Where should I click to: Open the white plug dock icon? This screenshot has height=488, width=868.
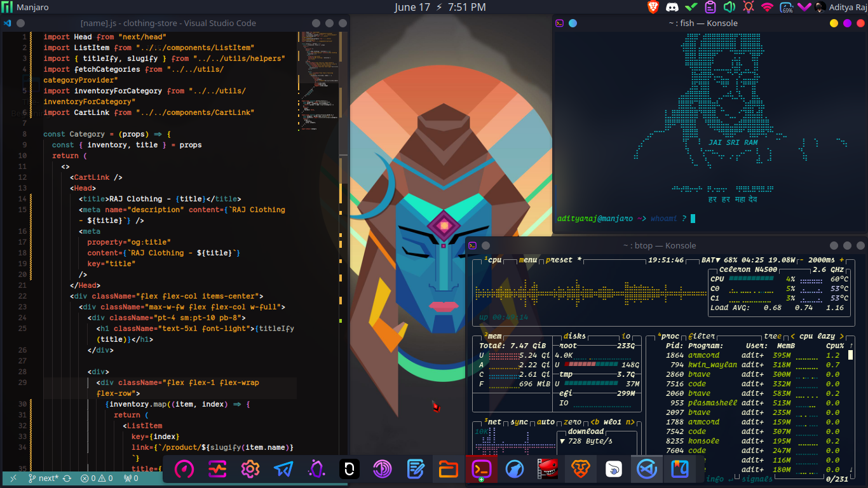[613, 470]
